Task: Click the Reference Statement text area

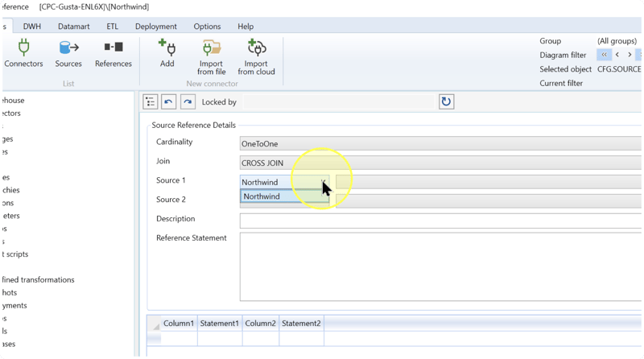Action: [x=440, y=266]
